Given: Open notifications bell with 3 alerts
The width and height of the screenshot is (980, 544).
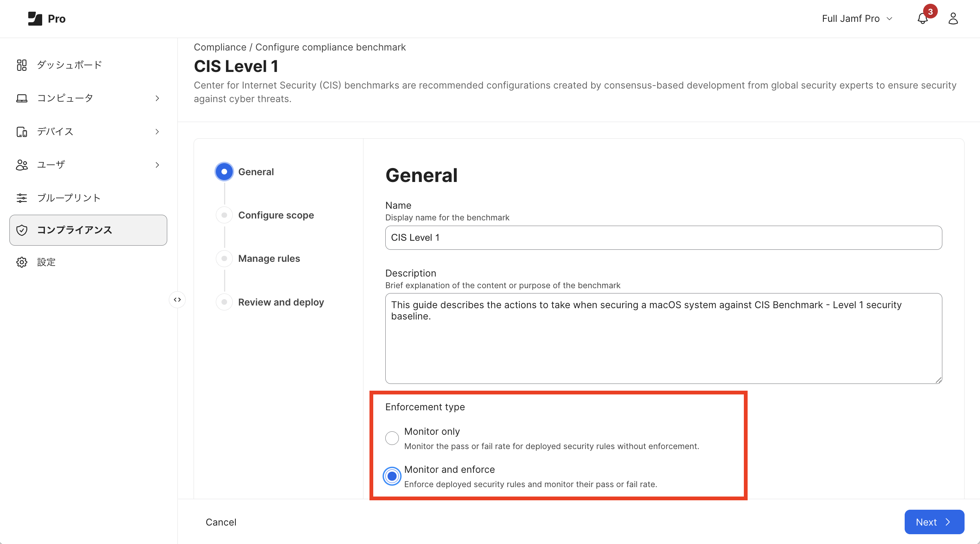Looking at the screenshot, I should click(x=922, y=18).
